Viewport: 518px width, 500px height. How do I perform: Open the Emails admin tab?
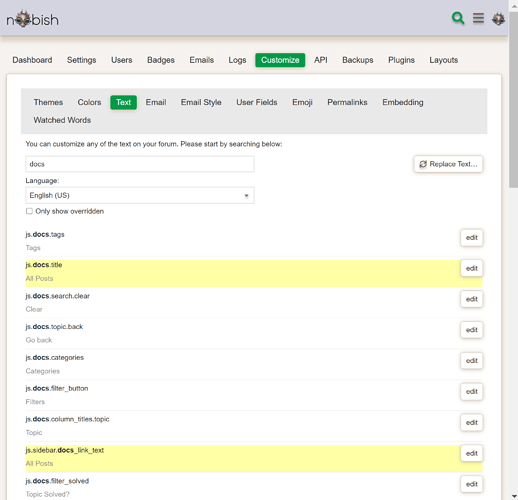[x=202, y=60]
